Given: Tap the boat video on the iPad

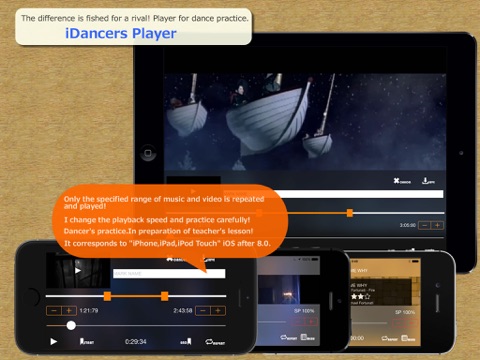Looking at the screenshot, I should click(x=305, y=122).
